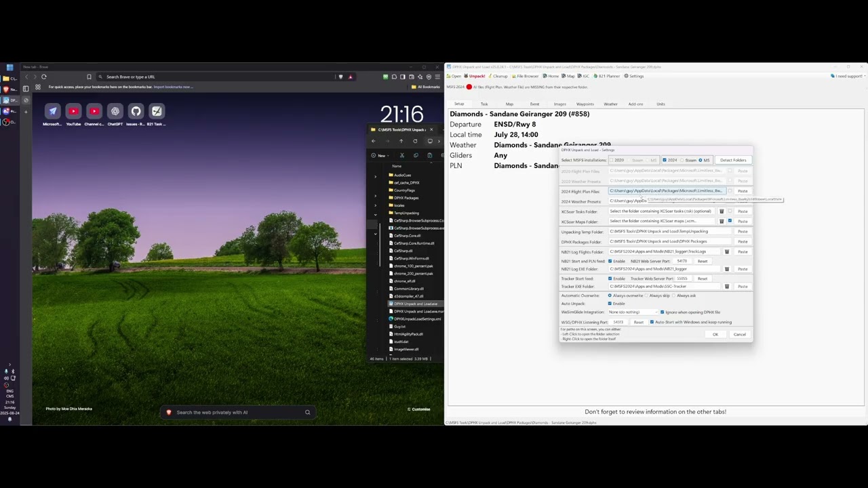Screen dimensions: 868x488
Task: Click OK in the Settings dialog
Action: (715, 334)
